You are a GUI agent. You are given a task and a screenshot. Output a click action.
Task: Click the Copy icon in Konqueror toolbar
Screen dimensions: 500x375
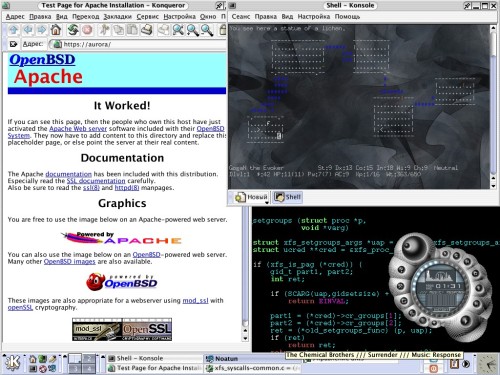tap(118, 30)
